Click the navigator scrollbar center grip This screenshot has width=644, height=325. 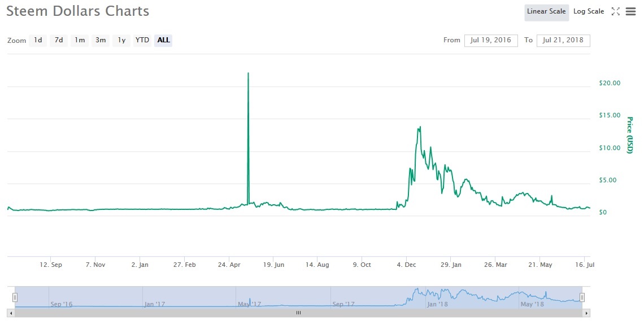click(299, 313)
